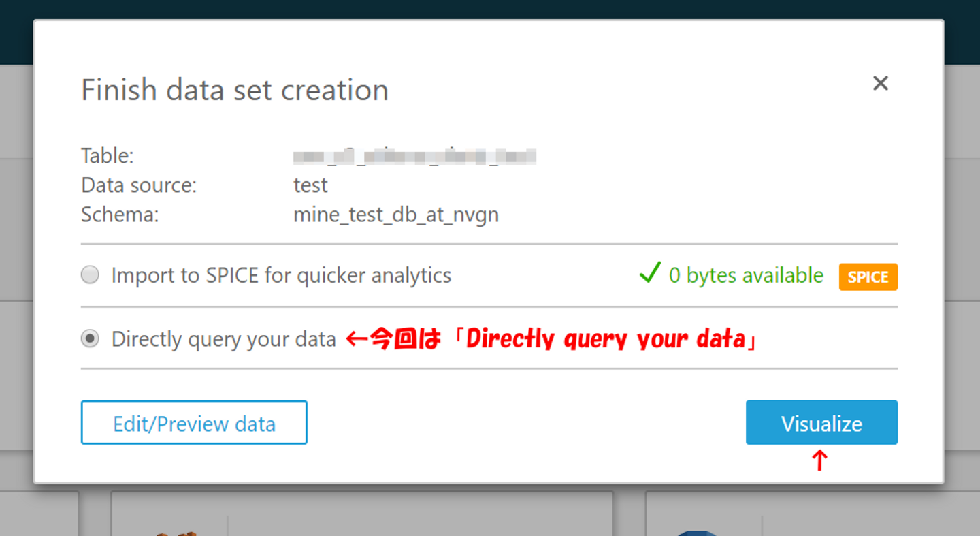The image size is (980, 536).
Task: Click the red upward arrow under Visualize
Action: 819,461
